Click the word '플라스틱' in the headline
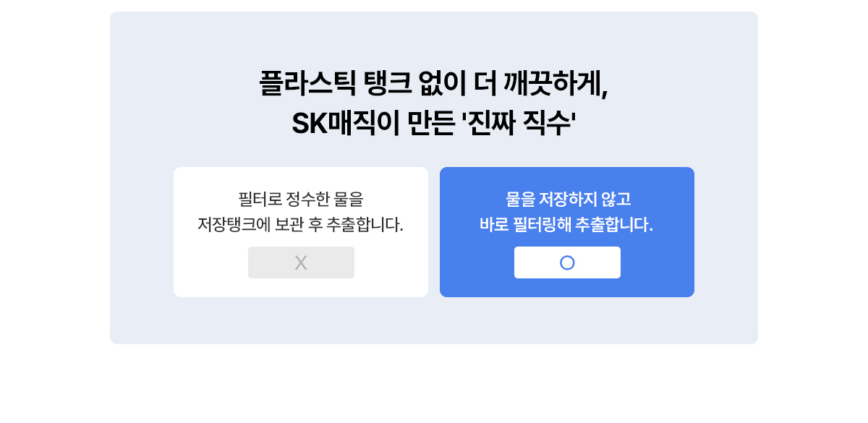The height and width of the screenshot is (423, 868). pyautogui.click(x=307, y=84)
